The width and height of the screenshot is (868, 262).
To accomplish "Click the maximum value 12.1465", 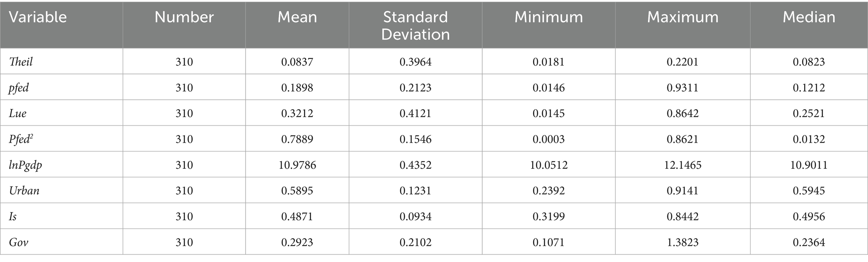I will (682, 165).
